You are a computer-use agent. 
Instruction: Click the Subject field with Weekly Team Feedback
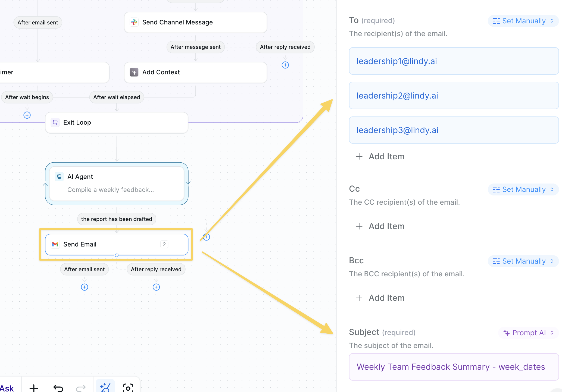coord(454,367)
